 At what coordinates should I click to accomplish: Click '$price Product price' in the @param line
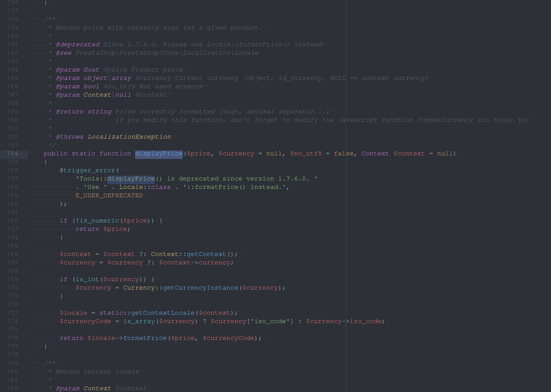coord(143,70)
